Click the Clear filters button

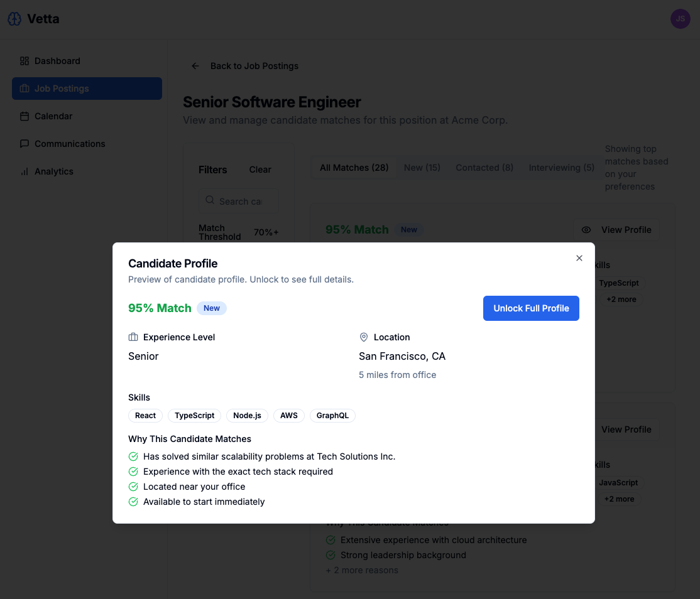tap(260, 170)
